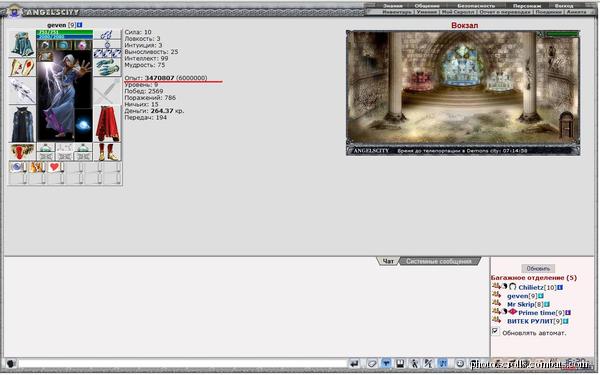The width and height of the screenshot is (600, 375).
Task: Click in the chat message input field
Action: [x=183, y=364]
